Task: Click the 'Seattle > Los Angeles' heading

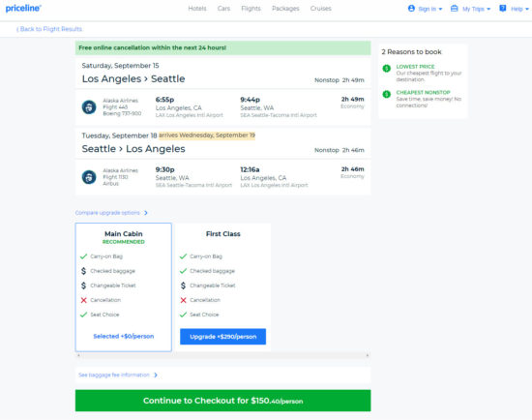Action: 133,149
